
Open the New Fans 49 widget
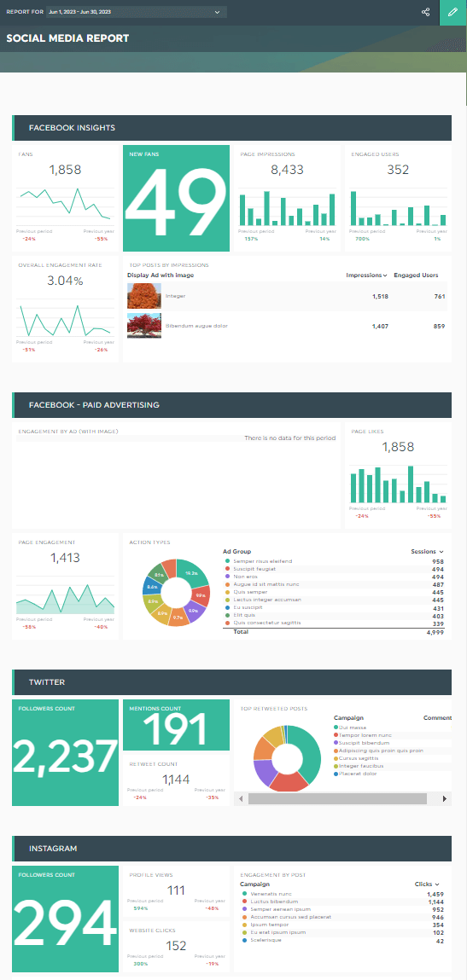(x=176, y=198)
